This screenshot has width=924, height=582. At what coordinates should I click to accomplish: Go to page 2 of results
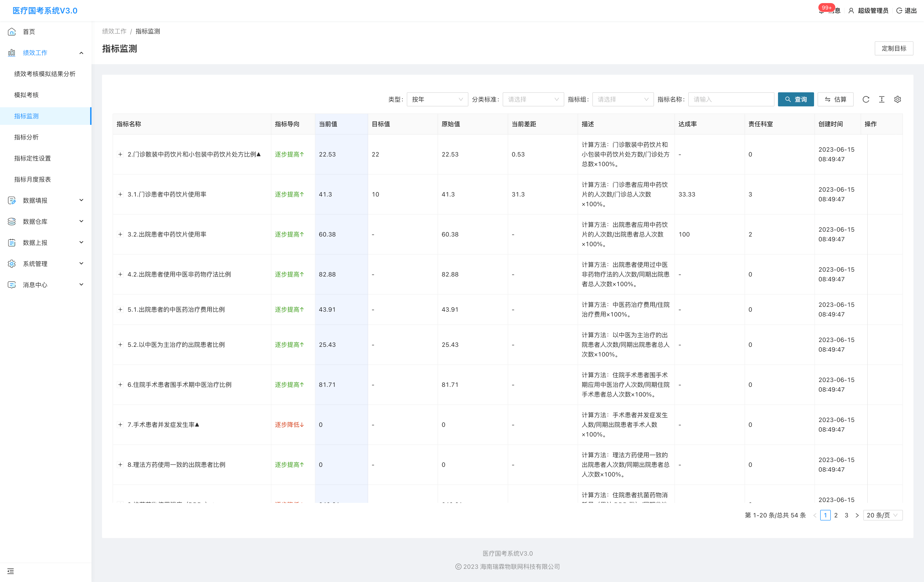[x=836, y=515]
